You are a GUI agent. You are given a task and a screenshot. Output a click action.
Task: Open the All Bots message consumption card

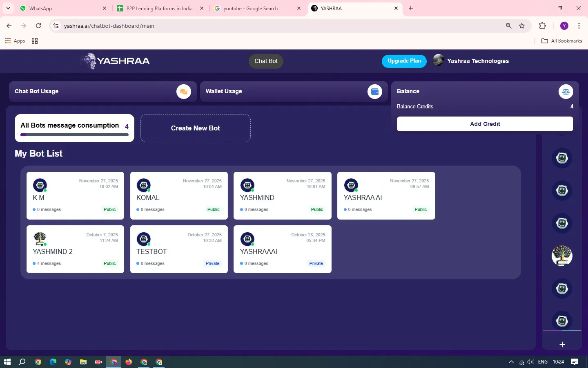[74, 128]
